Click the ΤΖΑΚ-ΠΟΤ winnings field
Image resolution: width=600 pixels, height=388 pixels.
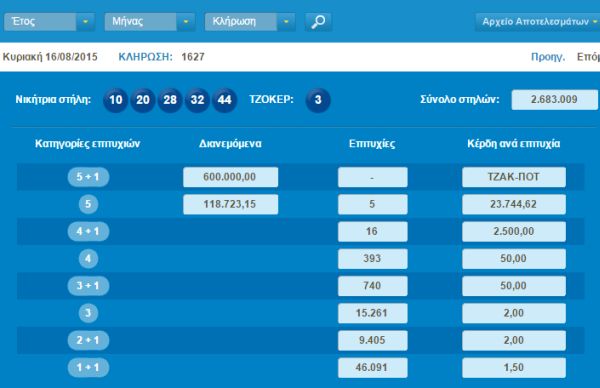(x=514, y=177)
